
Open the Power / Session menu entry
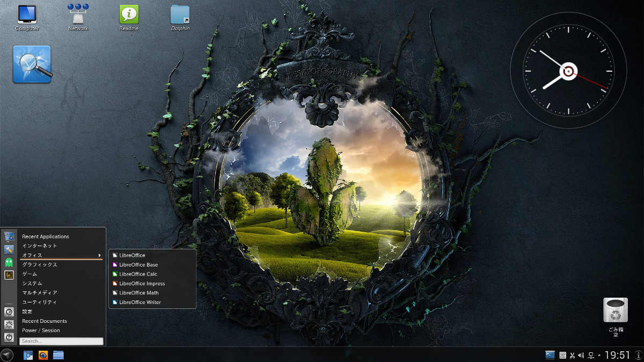pyautogui.click(x=61, y=330)
